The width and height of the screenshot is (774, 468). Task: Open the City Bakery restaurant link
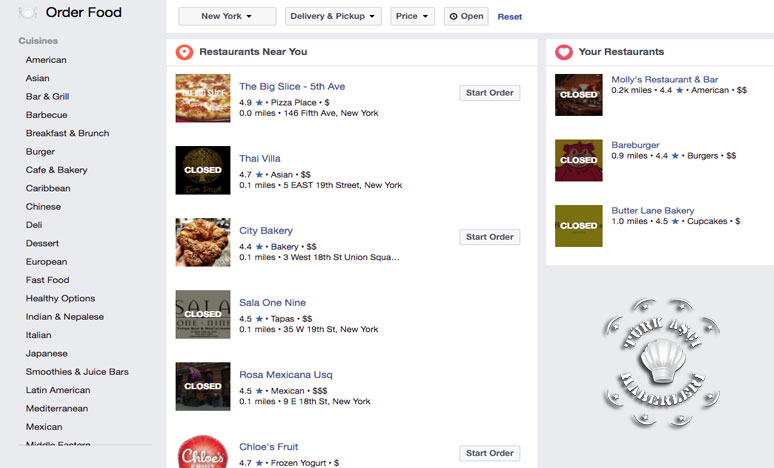pyautogui.click(x=266, y=231)
